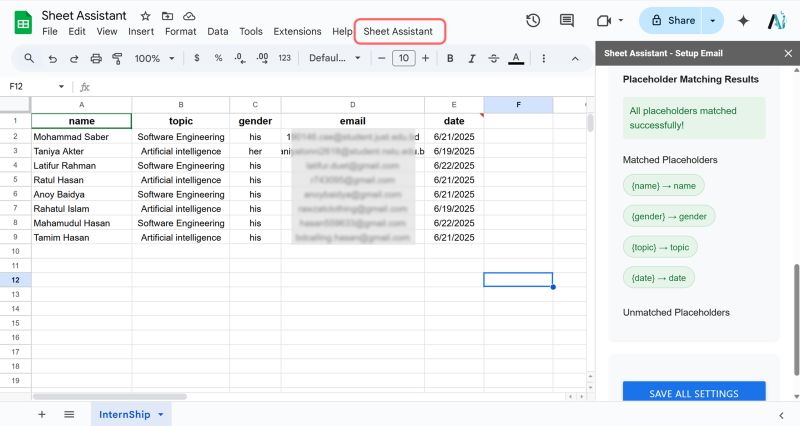Click the Share button

click(x=672, y=20)
